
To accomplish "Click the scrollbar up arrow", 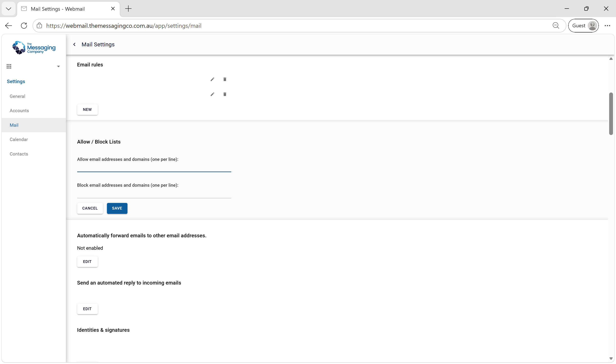I will coord(611,59).
